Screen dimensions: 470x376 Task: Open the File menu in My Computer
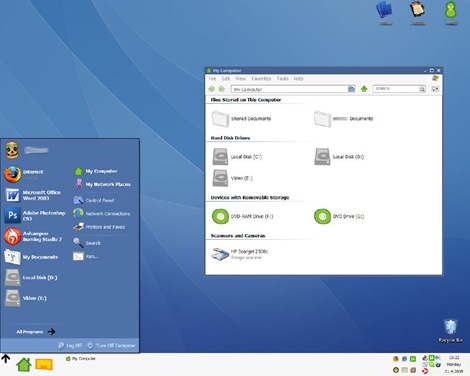[x=212, y=79]
